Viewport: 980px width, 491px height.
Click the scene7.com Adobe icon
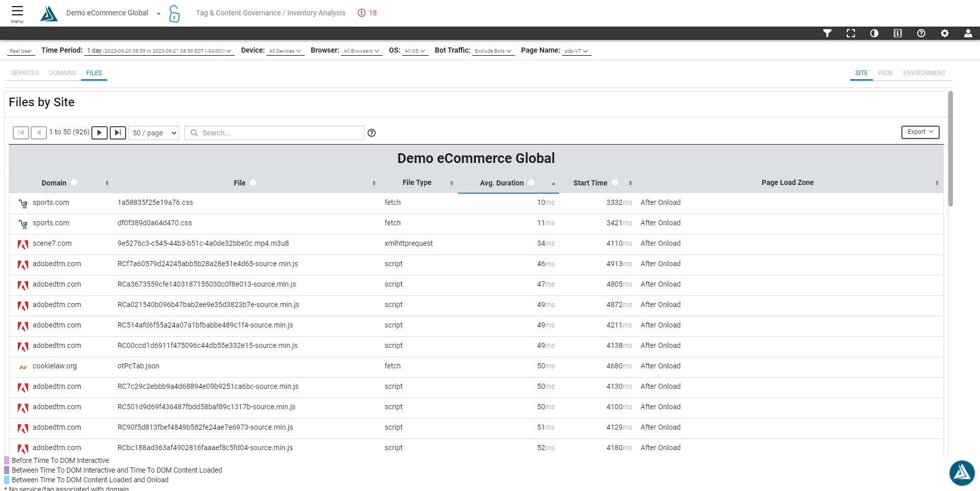[x=23, y=244]
